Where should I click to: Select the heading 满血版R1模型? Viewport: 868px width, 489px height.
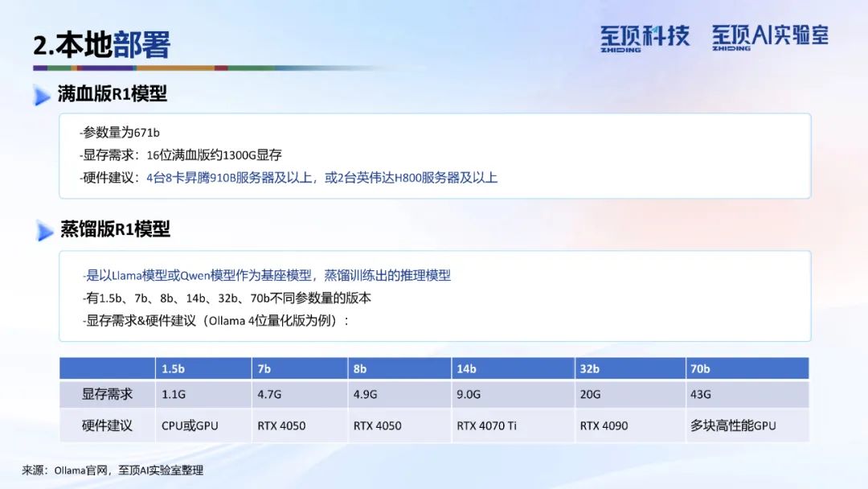coord(112,93)
